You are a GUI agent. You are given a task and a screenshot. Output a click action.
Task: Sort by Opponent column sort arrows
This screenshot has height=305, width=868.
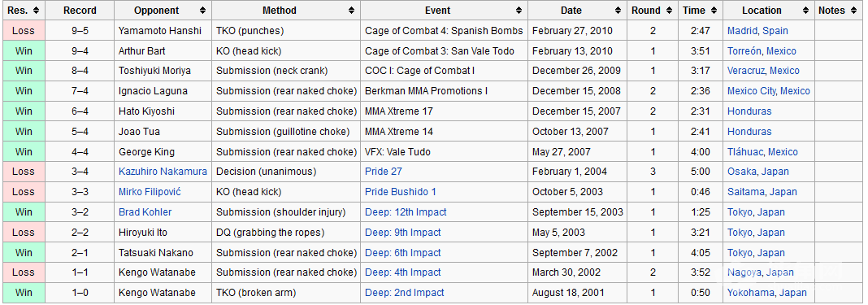coord(202,11)
